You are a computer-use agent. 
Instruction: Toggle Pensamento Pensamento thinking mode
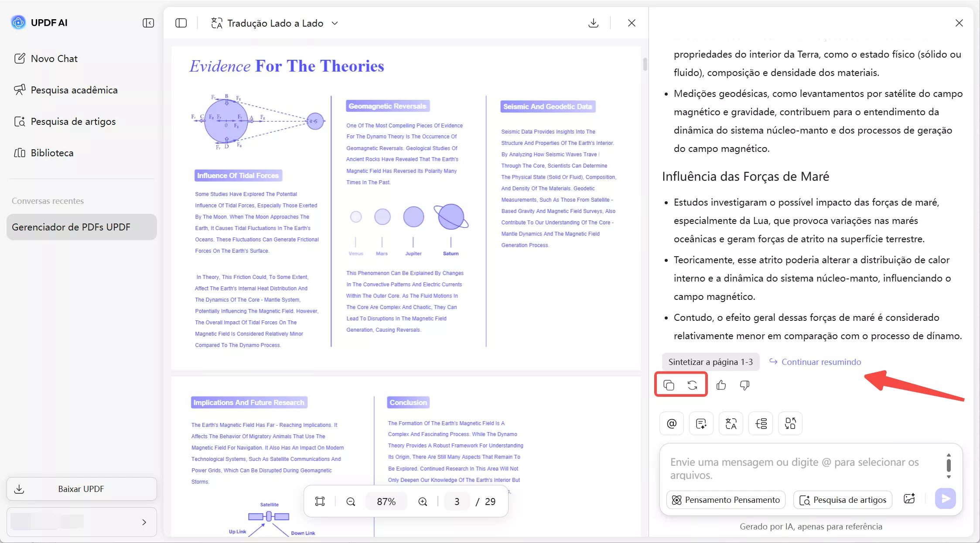pyautogui.click(x=726, y=500)
